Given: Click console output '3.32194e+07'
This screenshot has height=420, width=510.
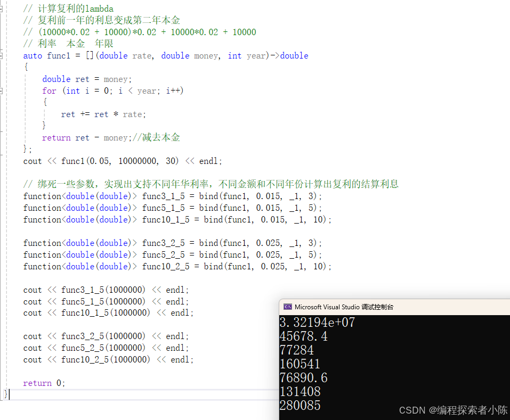Looking at the screenshot, I should [317, 322].
